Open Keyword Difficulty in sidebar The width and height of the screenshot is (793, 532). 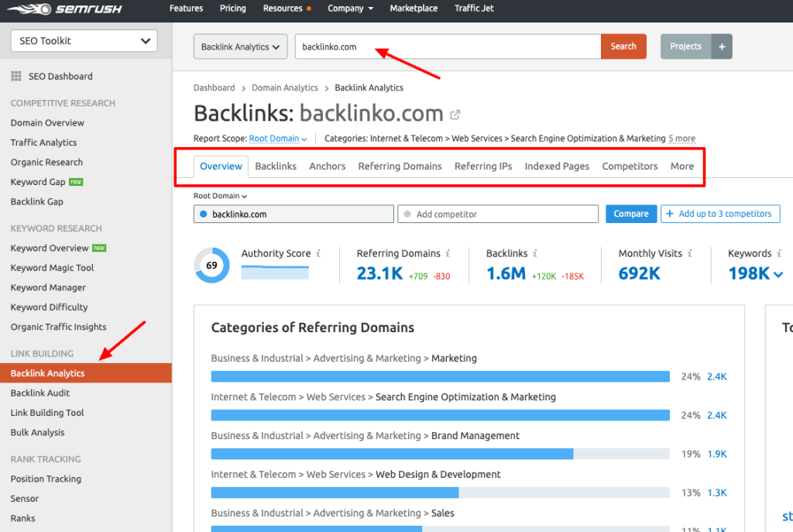pyautogui.click(x=49, y=307)
